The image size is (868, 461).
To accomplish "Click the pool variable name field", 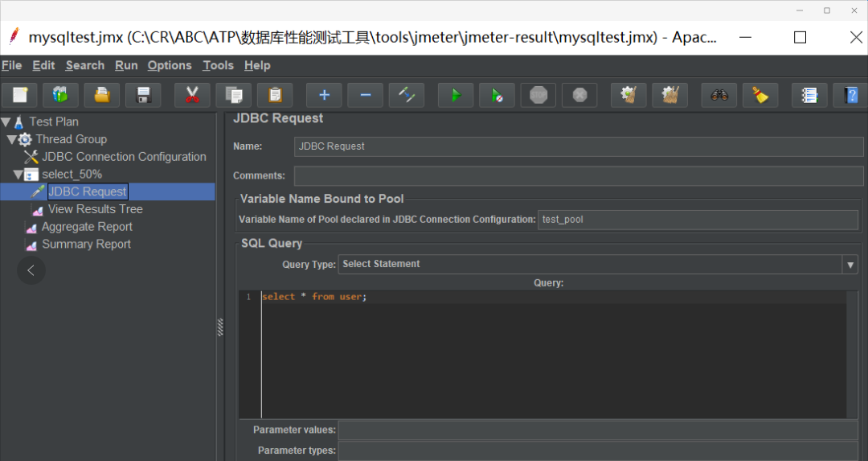I will tap(698, 220).
